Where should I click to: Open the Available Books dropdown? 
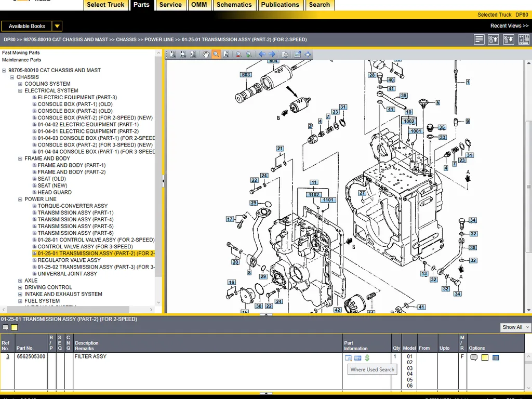57,26
